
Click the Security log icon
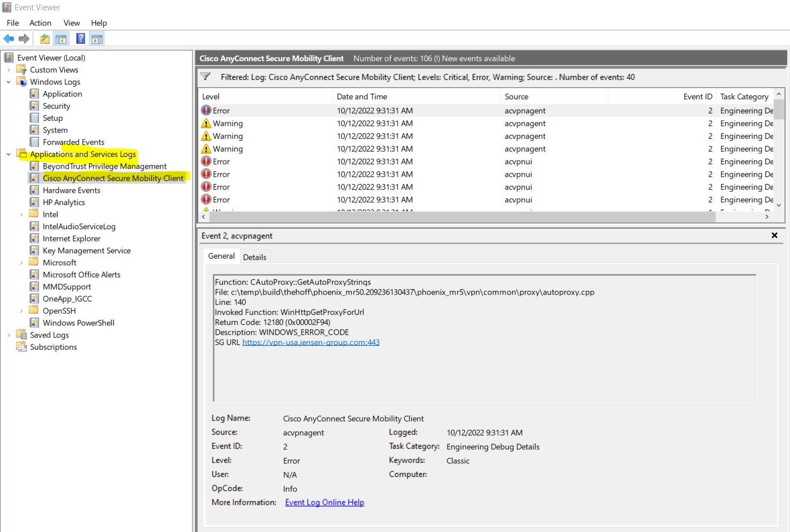(x=34, y=106)
